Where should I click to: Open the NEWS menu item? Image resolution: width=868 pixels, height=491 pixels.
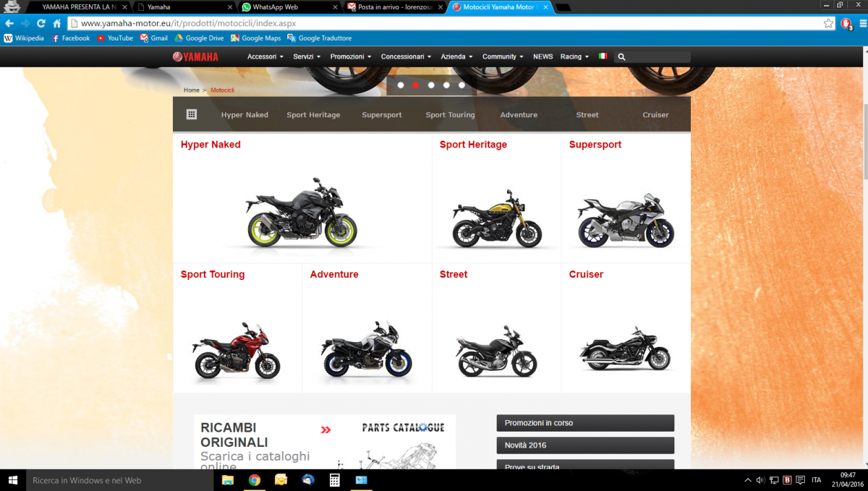click(x=542, y=56)
